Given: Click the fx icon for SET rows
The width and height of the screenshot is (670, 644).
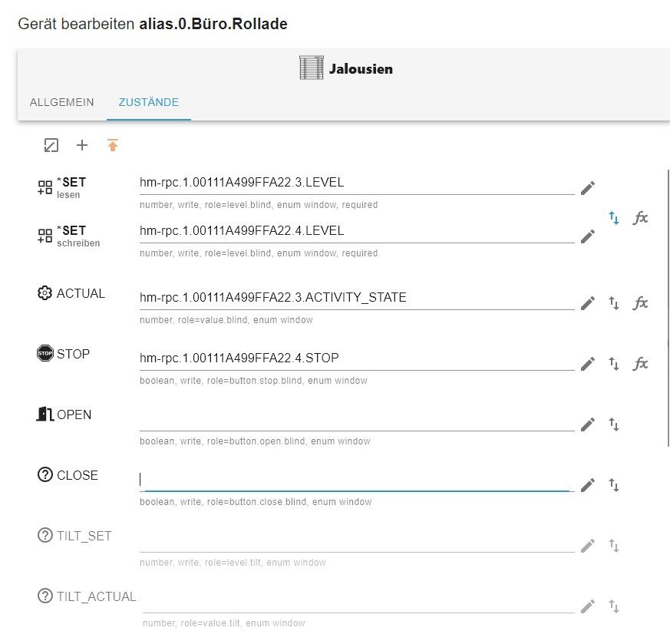Looking at the screenshot, I should pyautogui.click(x=640, y=218).
